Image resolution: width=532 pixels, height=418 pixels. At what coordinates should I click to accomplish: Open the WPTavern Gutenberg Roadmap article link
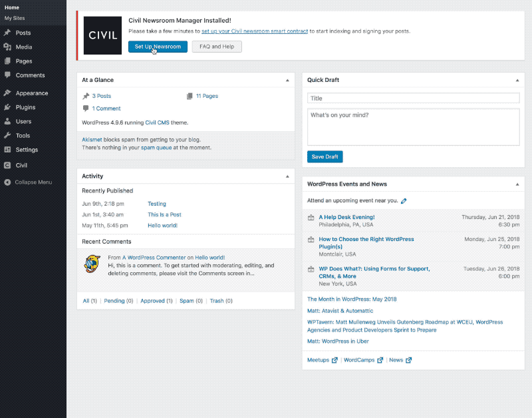405,326
